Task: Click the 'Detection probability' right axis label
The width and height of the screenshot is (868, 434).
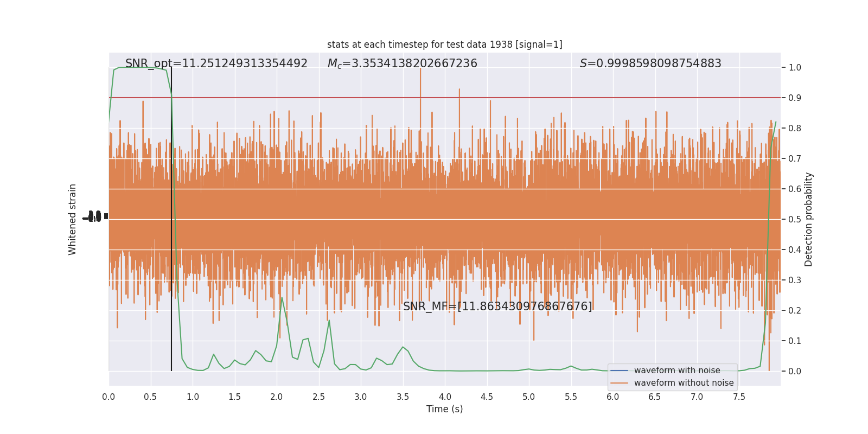Action: [809, 219]
